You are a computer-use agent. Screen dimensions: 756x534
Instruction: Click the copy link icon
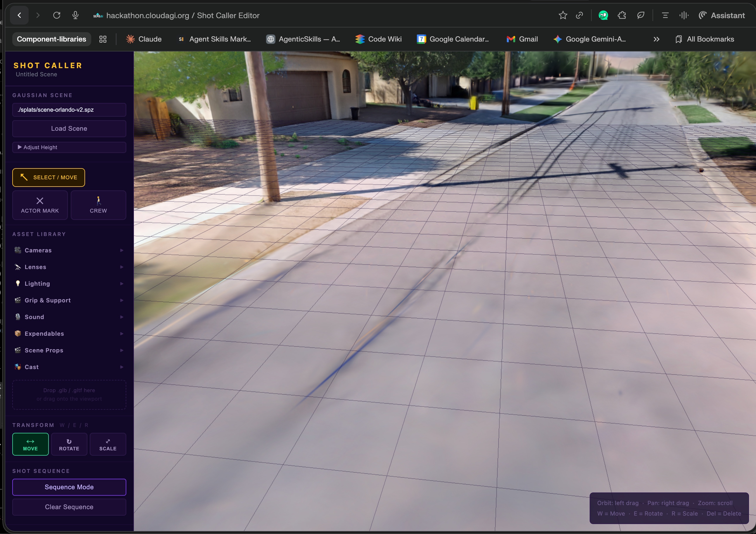(x=579, y=15)
